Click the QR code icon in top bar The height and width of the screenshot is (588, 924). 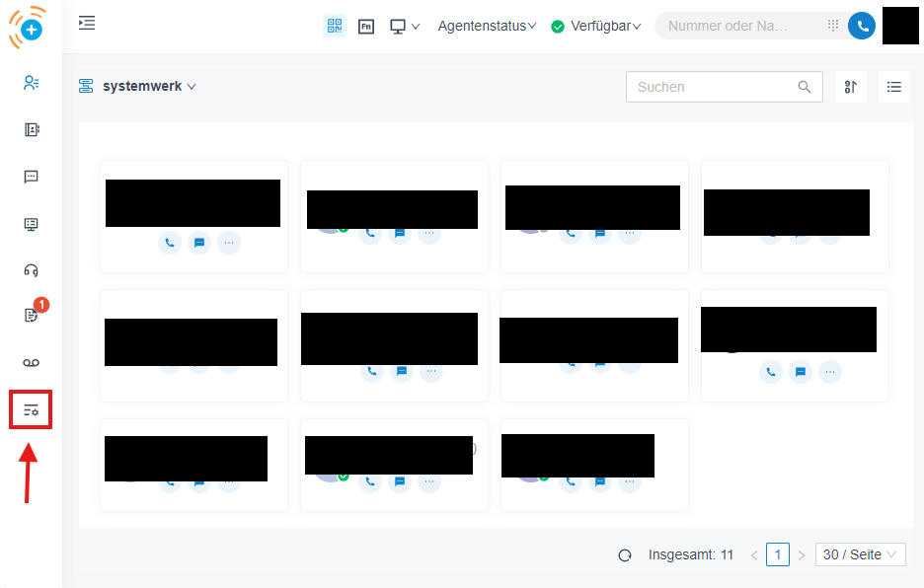point(335,27)
